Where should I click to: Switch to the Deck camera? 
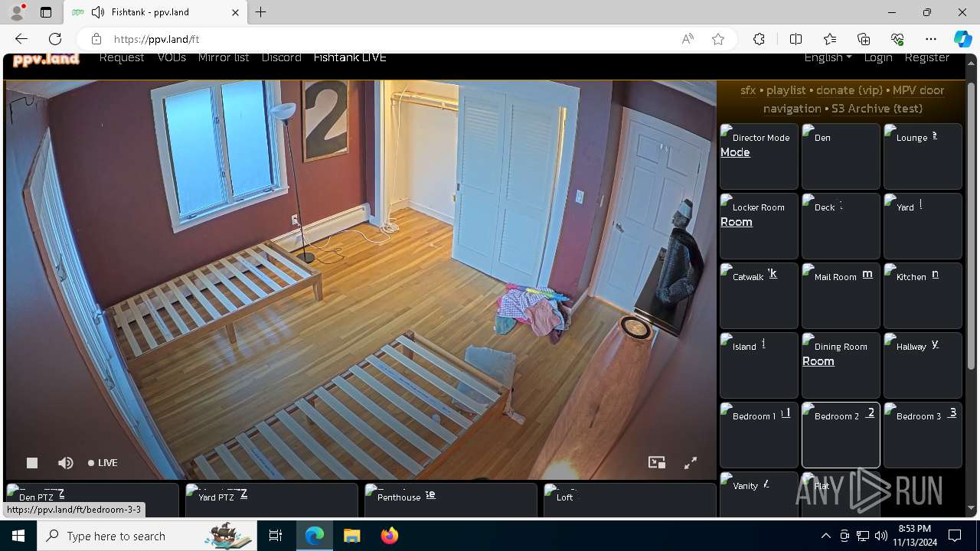click(841, 226)
